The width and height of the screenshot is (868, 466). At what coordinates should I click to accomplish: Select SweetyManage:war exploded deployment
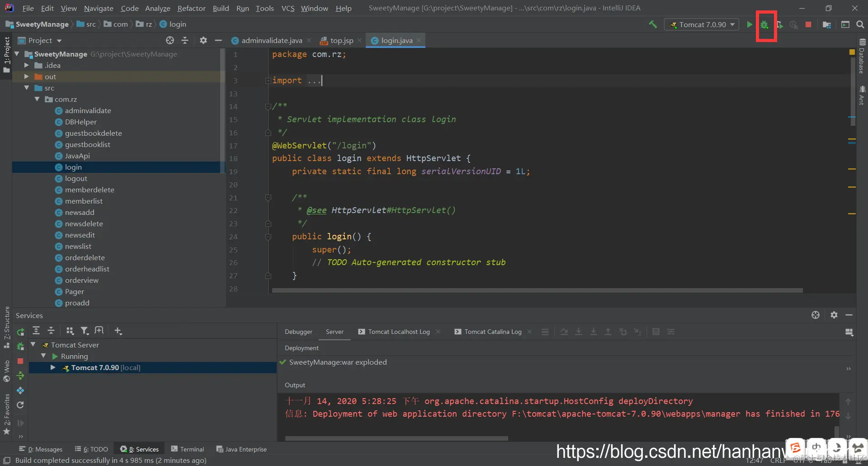[338, 362]
